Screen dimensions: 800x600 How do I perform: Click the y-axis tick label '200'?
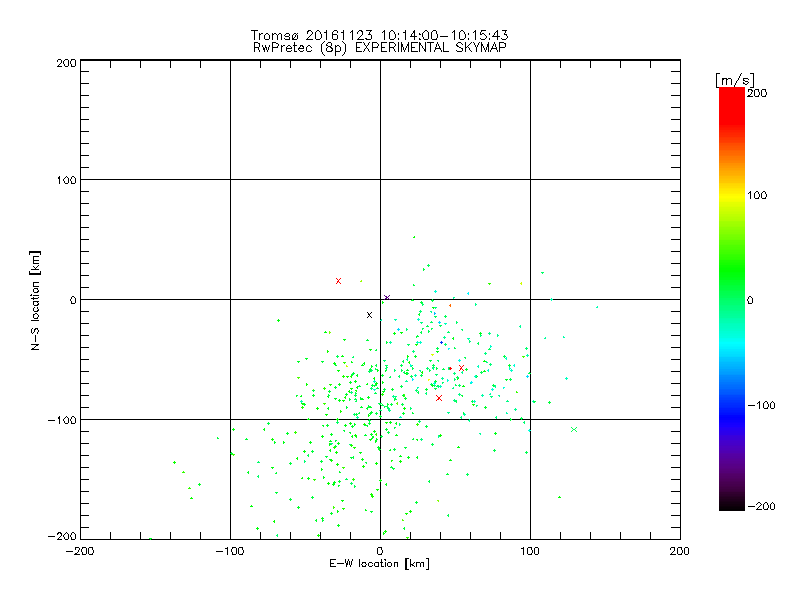(x=66, y=63)
